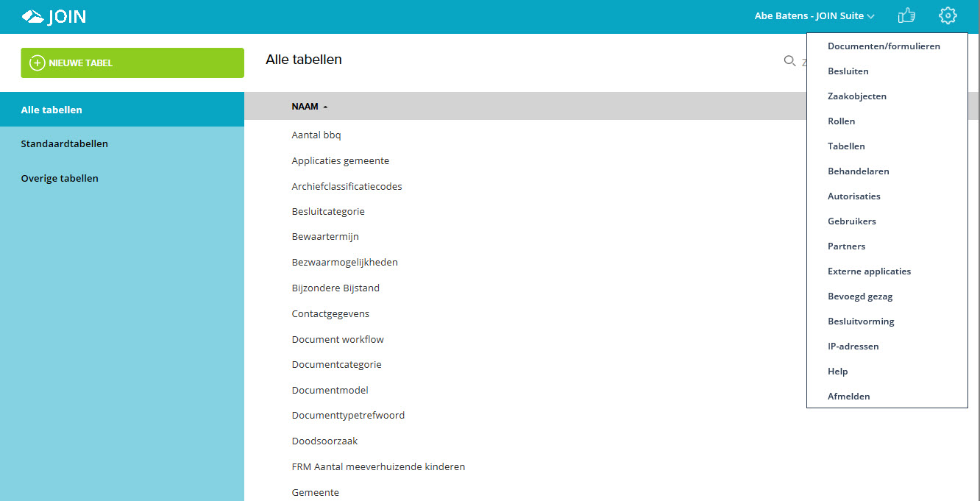Select Tabellen from the settings menu

click(845, 146)
